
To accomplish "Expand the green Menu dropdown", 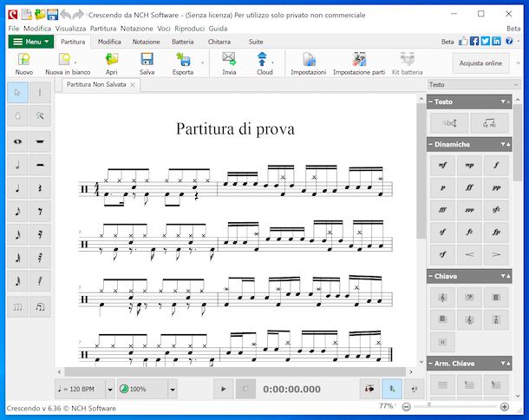I will pos(31,42).
